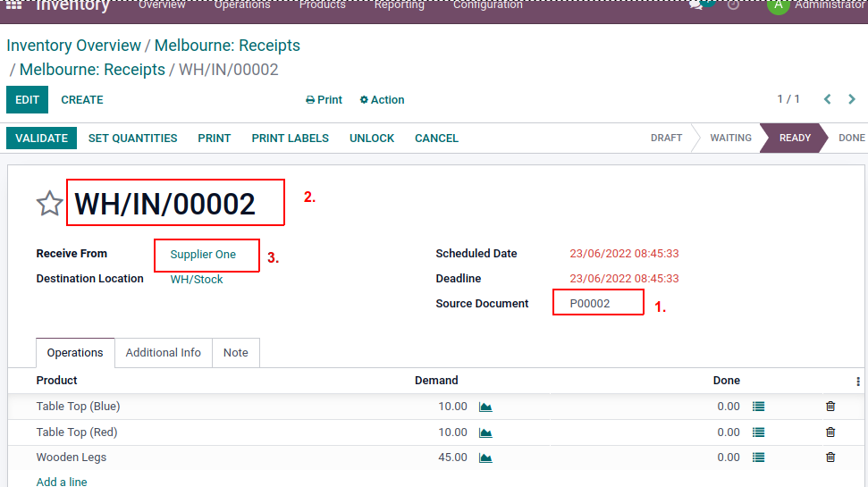Click Administrator user name

[x=830, y=5]
